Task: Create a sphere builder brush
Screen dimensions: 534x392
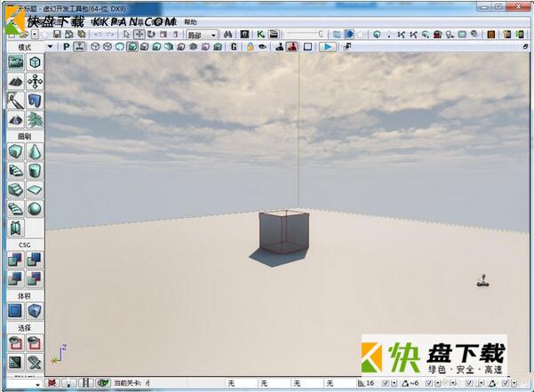Action: click(35, 209)
